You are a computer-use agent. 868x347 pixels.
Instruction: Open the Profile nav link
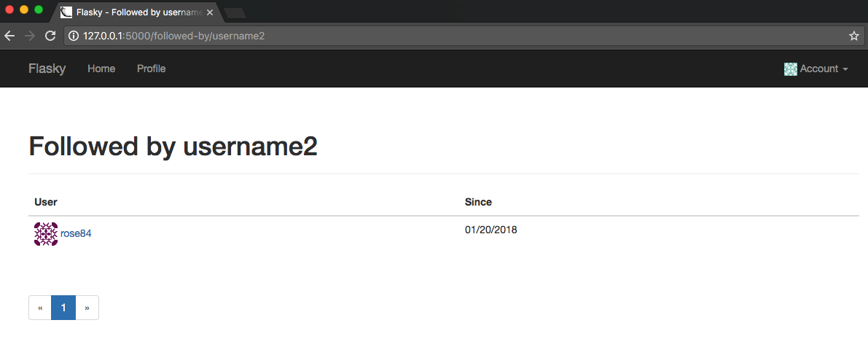(151, 69)
